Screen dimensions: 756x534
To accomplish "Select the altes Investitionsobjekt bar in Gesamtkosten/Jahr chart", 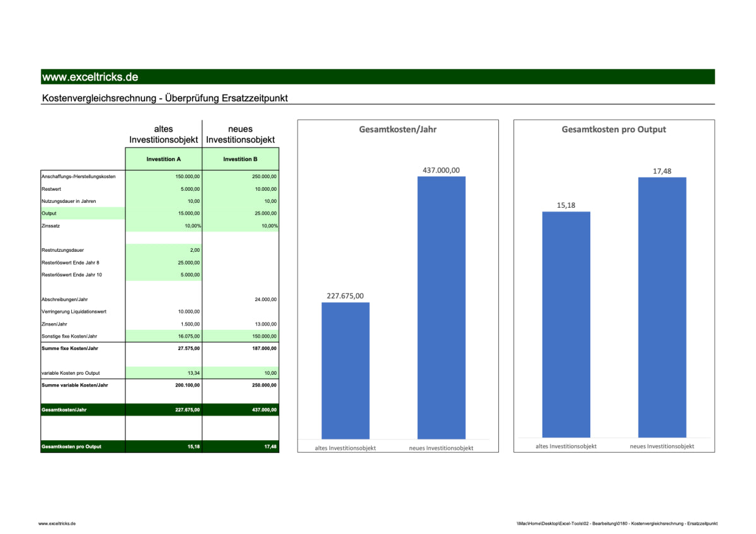I will click(346, 371).
